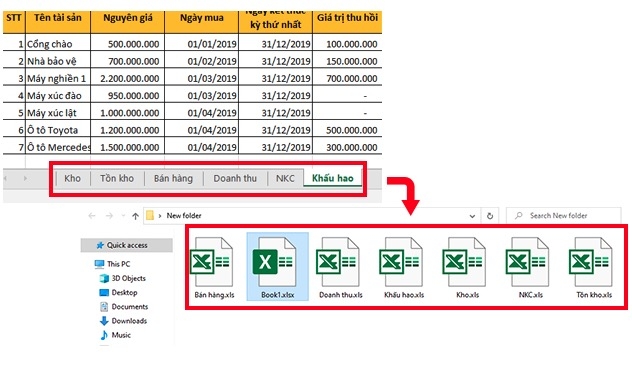632x371 pixels.
Task: Open the Bán hàng.xls file icon
Action: tap(212, 262)
